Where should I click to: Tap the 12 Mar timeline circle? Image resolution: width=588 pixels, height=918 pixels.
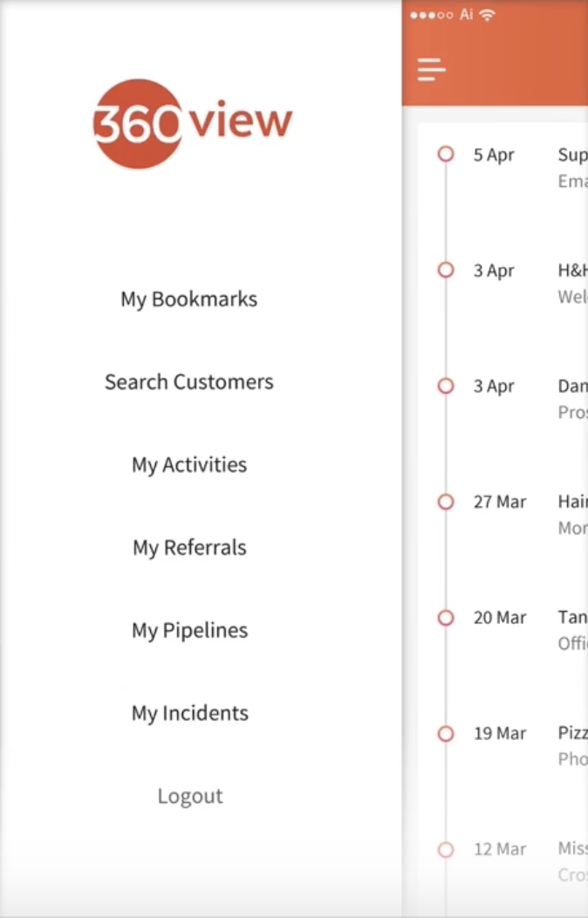(x=446, y=849)
